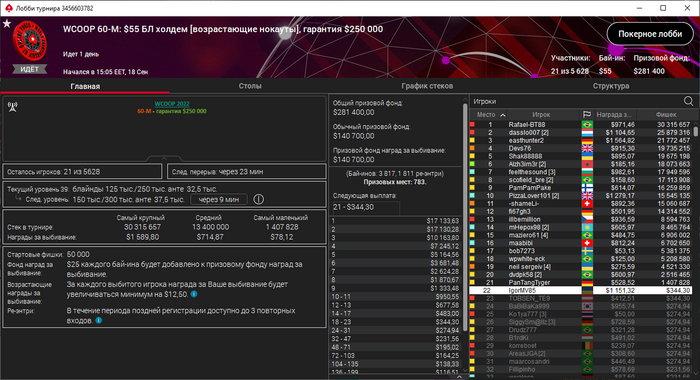Click the favorite star icon
This screenshot has width=700, height=380.
tap(7, 24)
